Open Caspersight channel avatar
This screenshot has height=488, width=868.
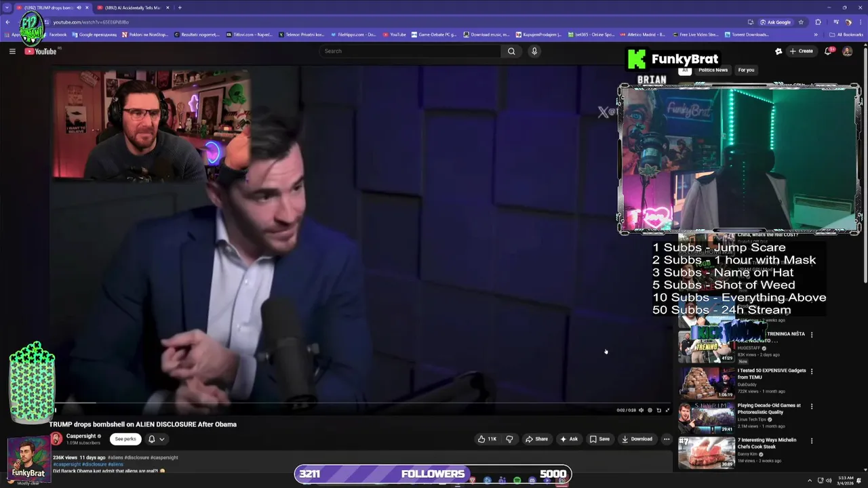[56, 439]
